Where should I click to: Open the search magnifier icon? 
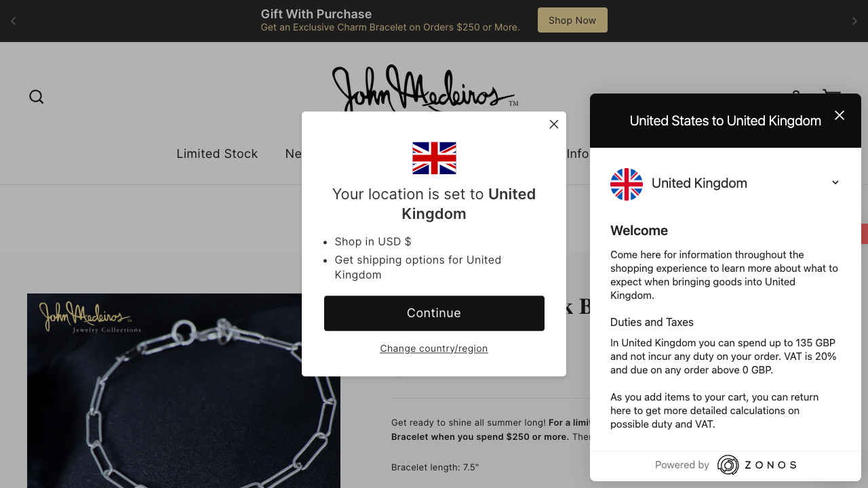37,97
